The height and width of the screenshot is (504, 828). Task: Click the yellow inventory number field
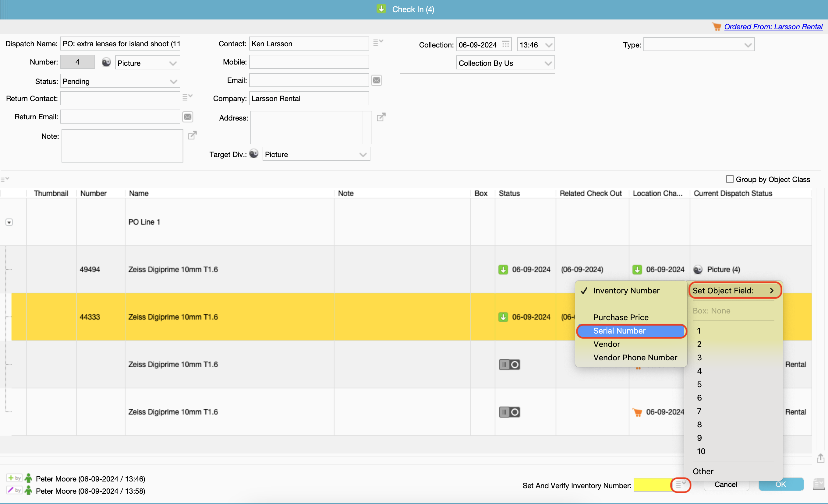pos(652,485)
